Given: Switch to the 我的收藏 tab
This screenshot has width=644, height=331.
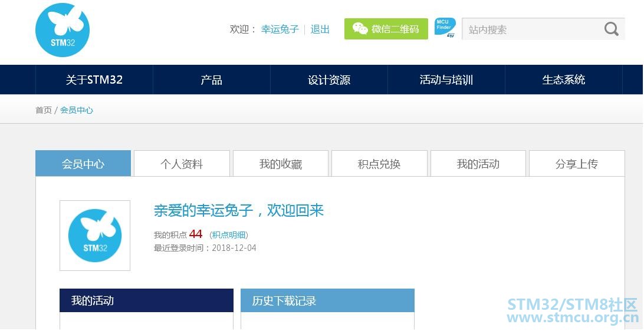Looking at the screenshot, I should pyautogui.click(x=281, y=164).
